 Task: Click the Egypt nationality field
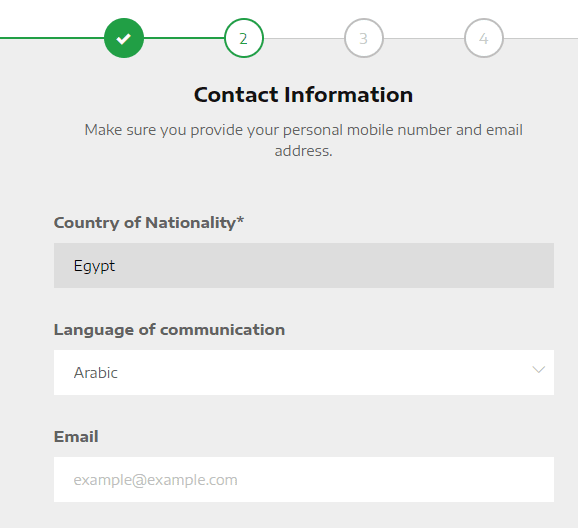coord(304,265)
